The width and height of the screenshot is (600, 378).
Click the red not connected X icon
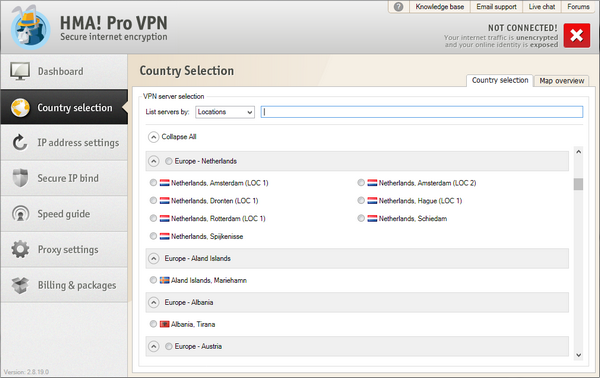pyautogui.click(x=577, y=36)
